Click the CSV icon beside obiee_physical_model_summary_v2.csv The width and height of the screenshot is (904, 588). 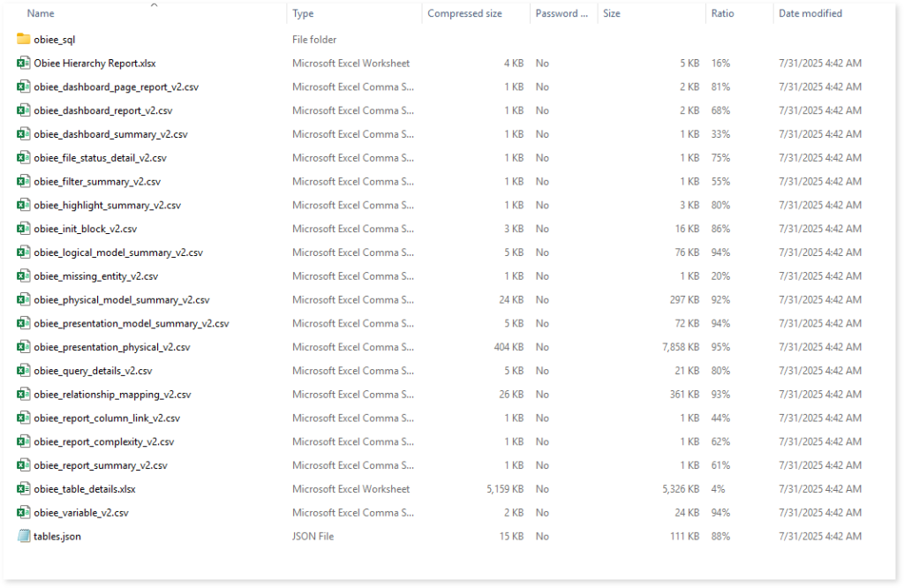coord(24,299)
